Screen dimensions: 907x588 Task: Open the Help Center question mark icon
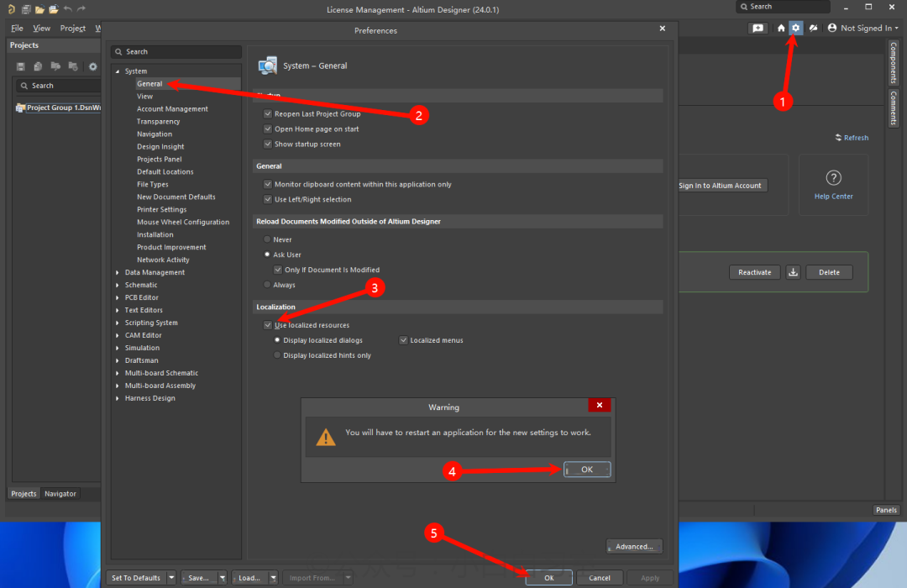(x=833, y=178)
